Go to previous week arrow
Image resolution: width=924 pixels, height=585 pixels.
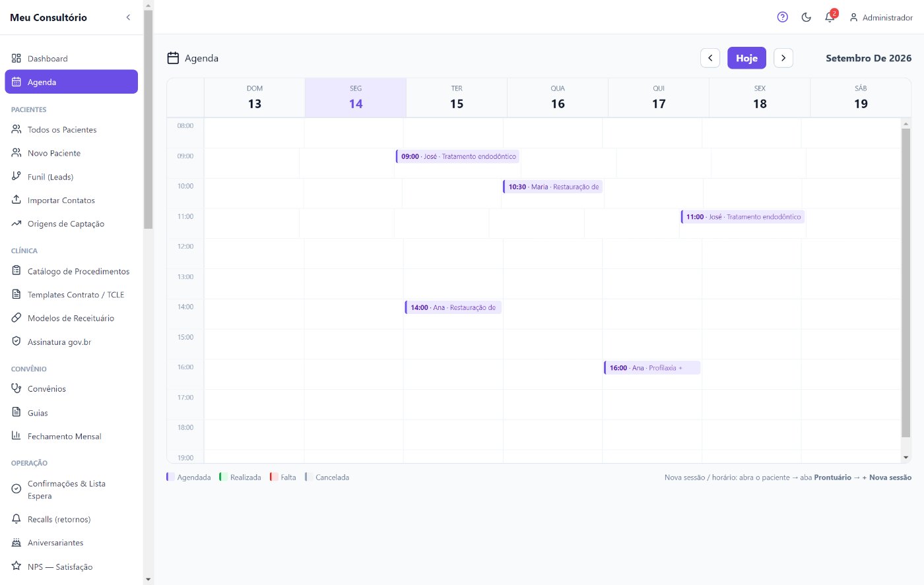click(x=710, y=58)
